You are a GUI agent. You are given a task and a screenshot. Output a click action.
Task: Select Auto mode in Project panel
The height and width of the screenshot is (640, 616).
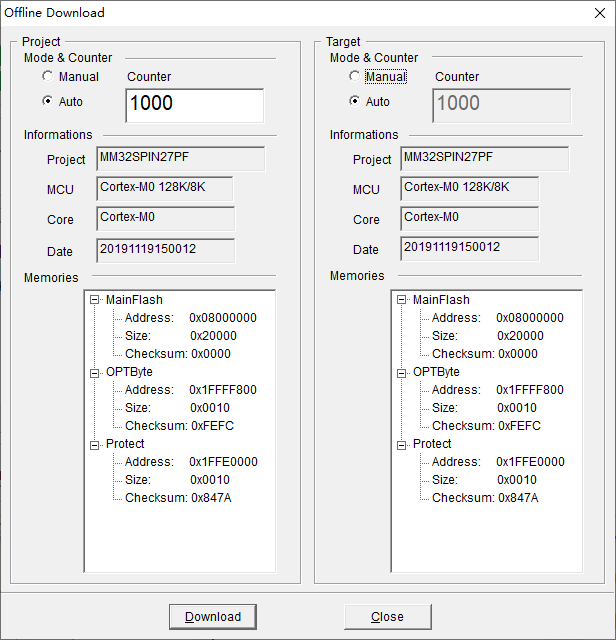tap(62, 101)
